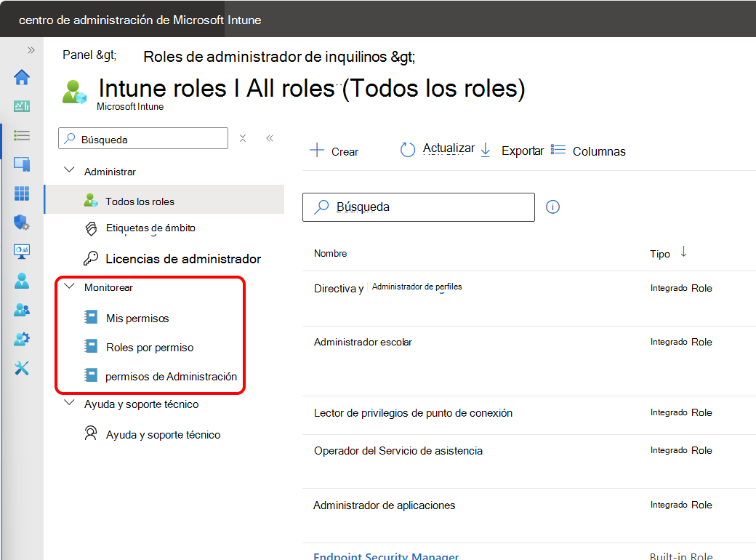
Task: Sort by the Nombre column header
Action: click(x=330, y=253)
